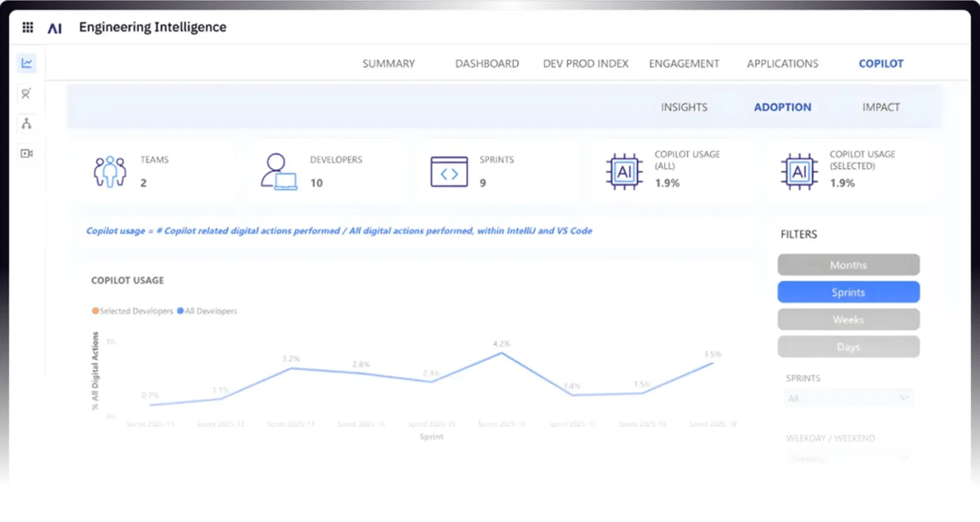Switch to the Dashboard tab

tap(486, 64)
